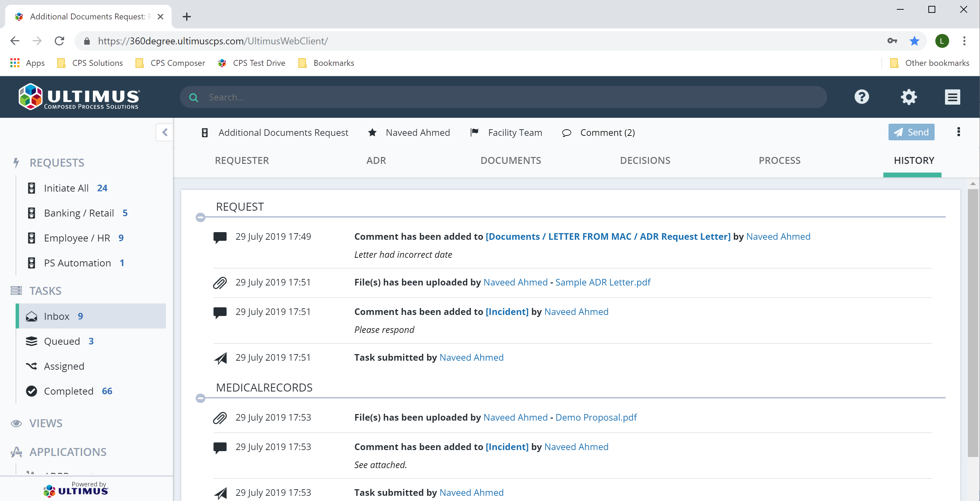Click the browser address bar URL
The image size is (980, 501).
tap(213, 41)
